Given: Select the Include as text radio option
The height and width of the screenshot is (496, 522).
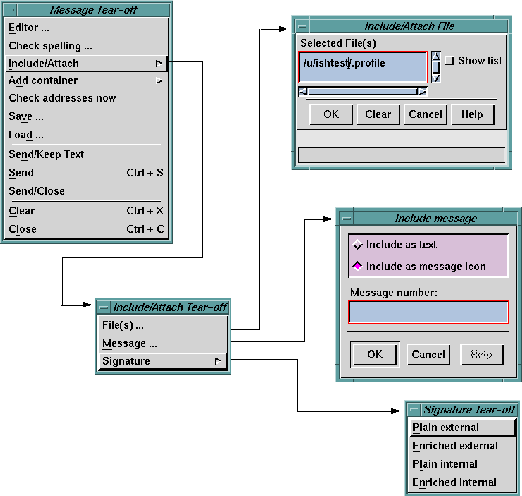Looking at the screenshot, I should point(357,245).
